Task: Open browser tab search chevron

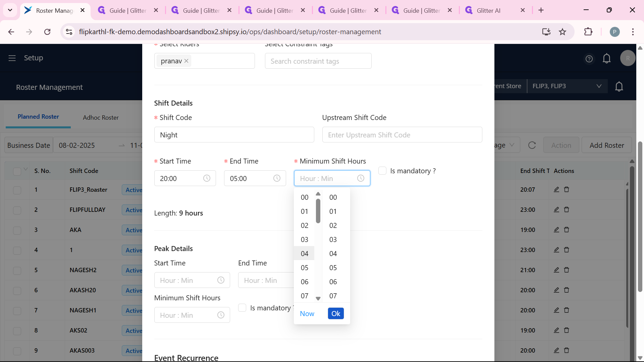Action: pyautogui.click(x=10, y=10)
